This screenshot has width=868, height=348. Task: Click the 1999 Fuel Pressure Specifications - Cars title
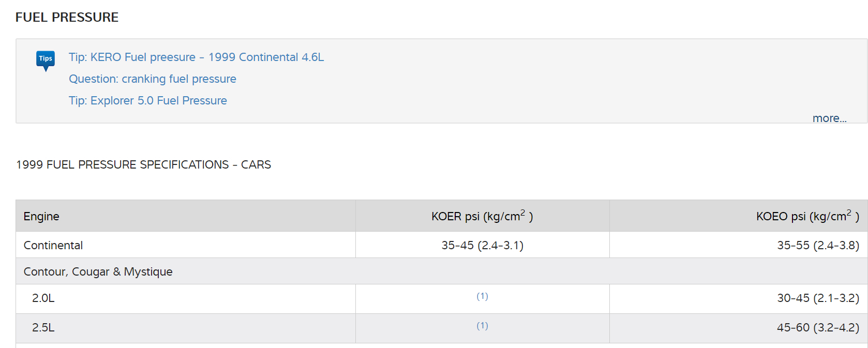pos(143,164)
